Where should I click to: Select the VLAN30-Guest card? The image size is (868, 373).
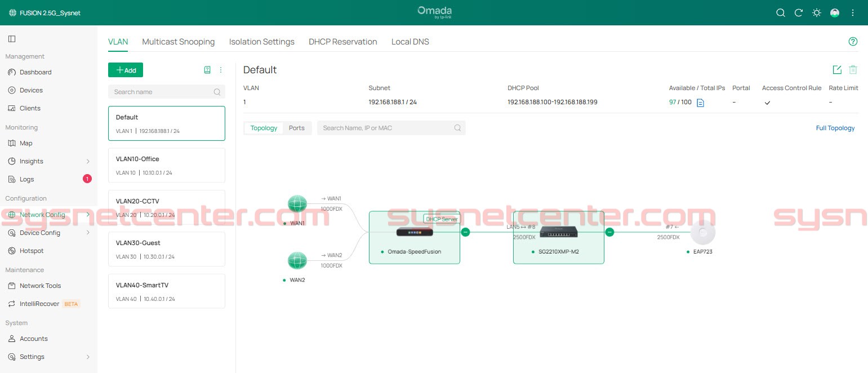pos(167,249)
